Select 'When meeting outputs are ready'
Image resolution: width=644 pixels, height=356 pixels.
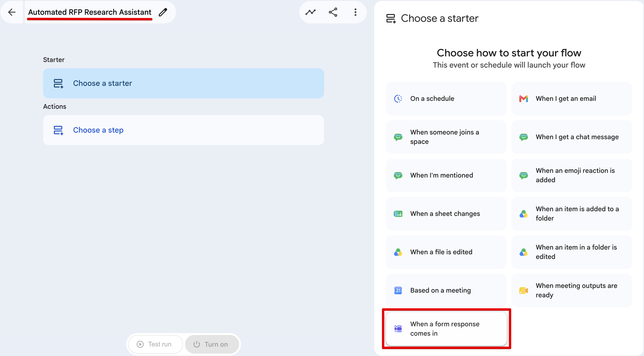click(x=572, y=290)
